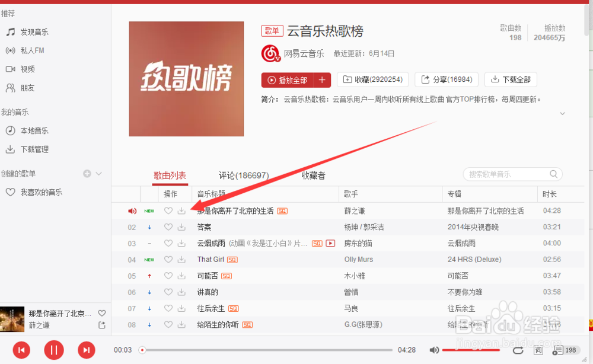Switch to 歌曲列表 tab
The image size is (593, 364).
pos(170,175)
